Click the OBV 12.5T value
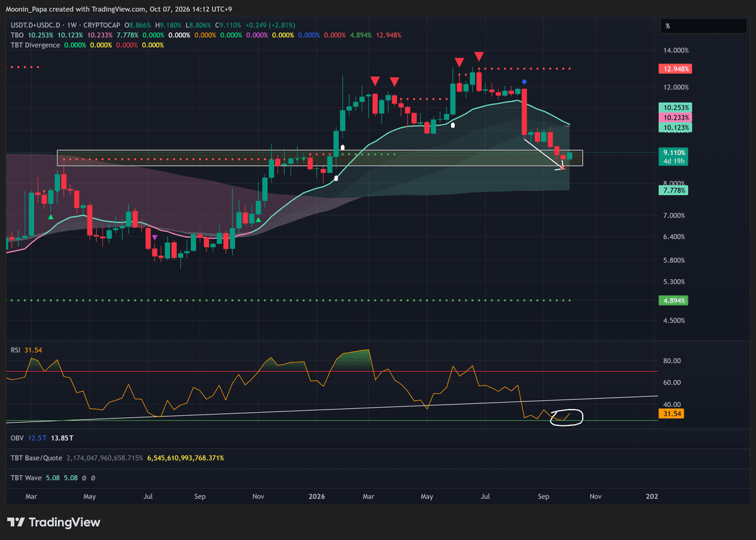This screenshot has width=756, height=540. coord(38,437)
